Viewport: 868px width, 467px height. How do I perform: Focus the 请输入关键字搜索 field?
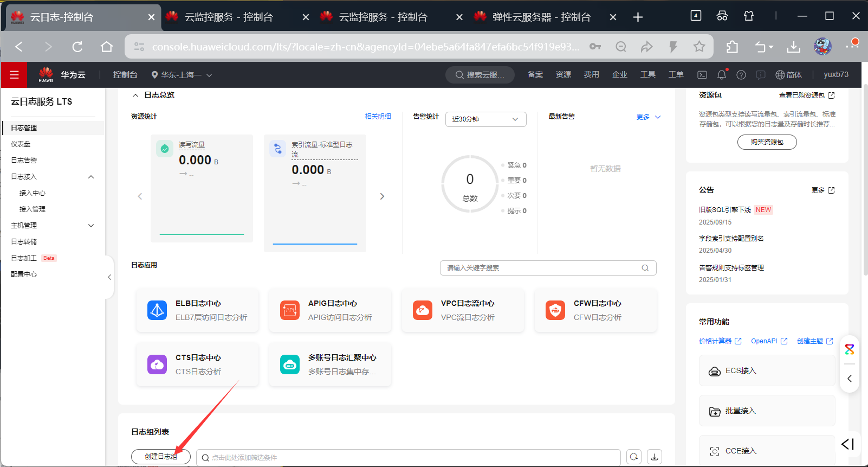548,268
